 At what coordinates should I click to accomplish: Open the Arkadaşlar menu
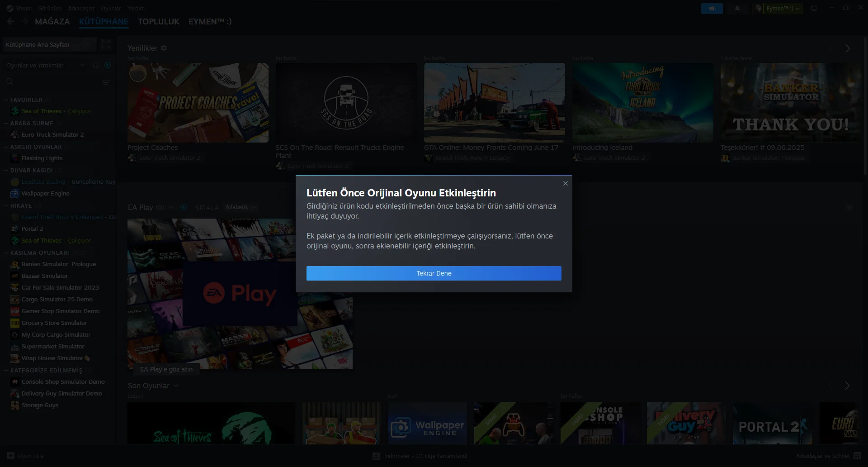tap(81, 9)
